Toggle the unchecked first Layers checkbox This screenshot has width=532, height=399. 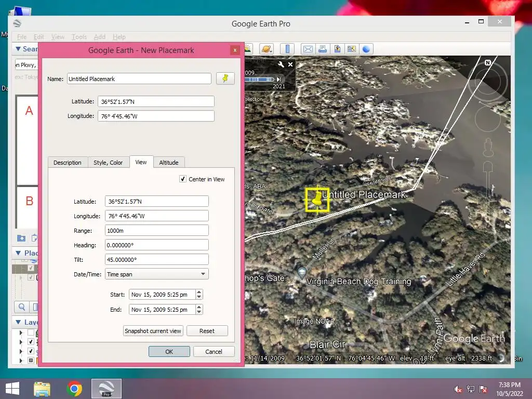pos(31,332)
